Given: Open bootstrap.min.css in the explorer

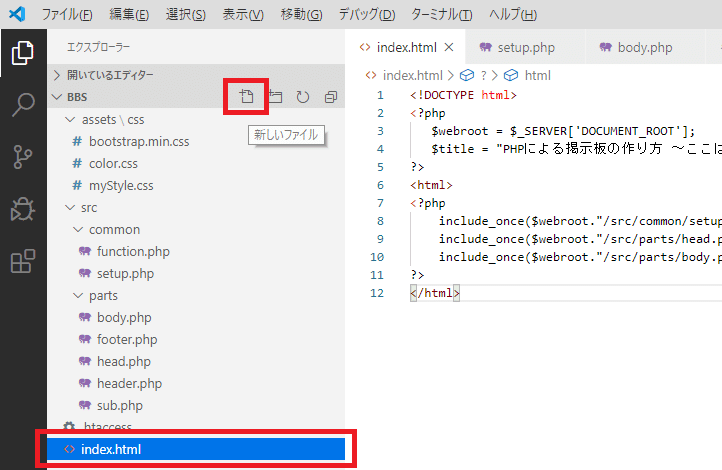Looking at the screenshot, I should tap(196, 141).
